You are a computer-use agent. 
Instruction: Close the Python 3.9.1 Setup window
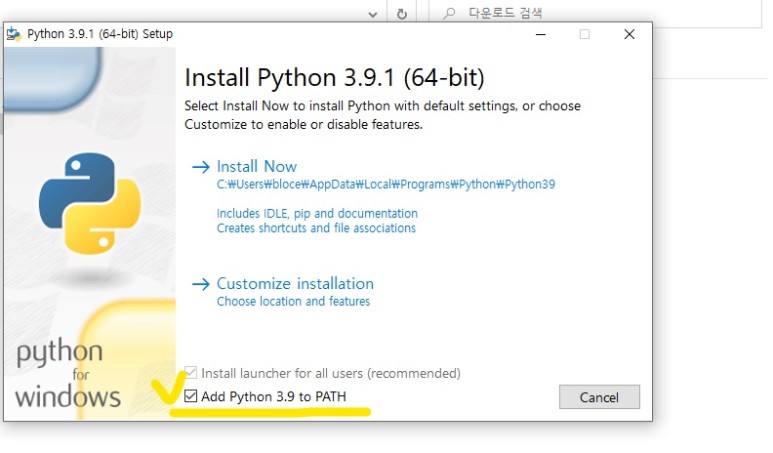[x=629, y=34]
